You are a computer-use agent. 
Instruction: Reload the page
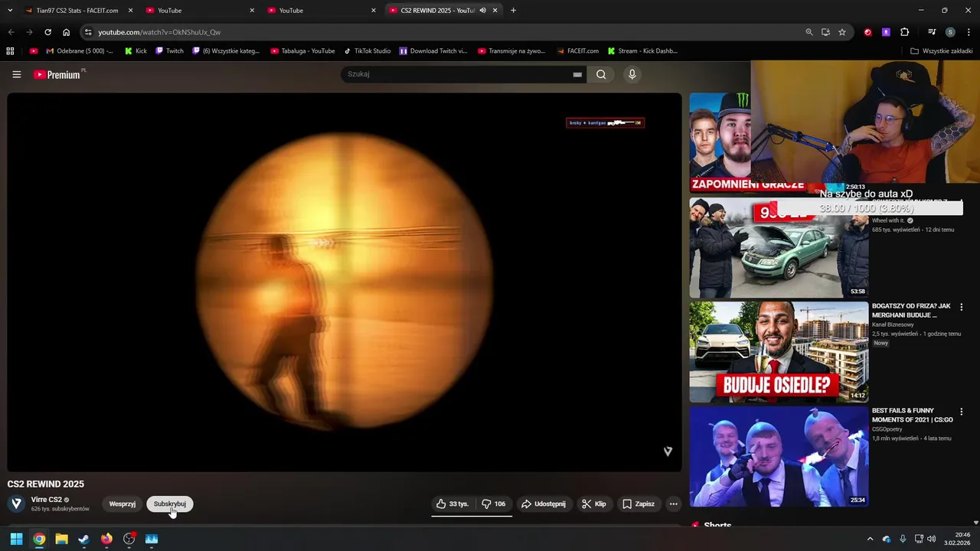pos(47,32)
